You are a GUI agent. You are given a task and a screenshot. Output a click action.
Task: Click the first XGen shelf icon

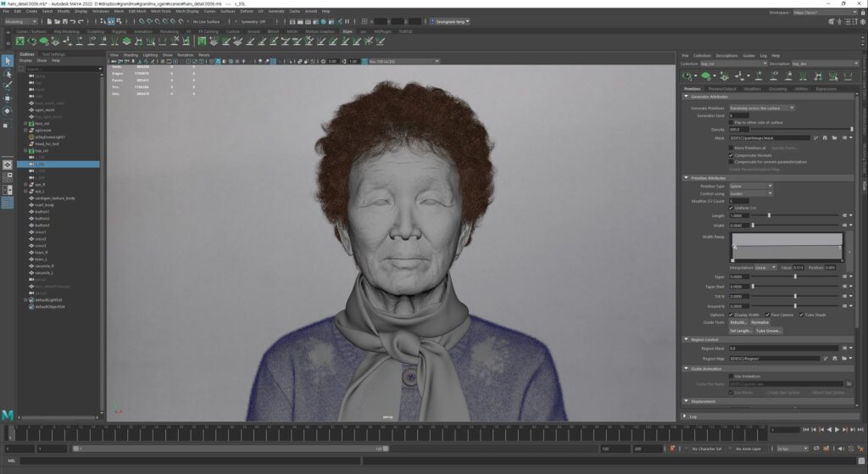20,41
